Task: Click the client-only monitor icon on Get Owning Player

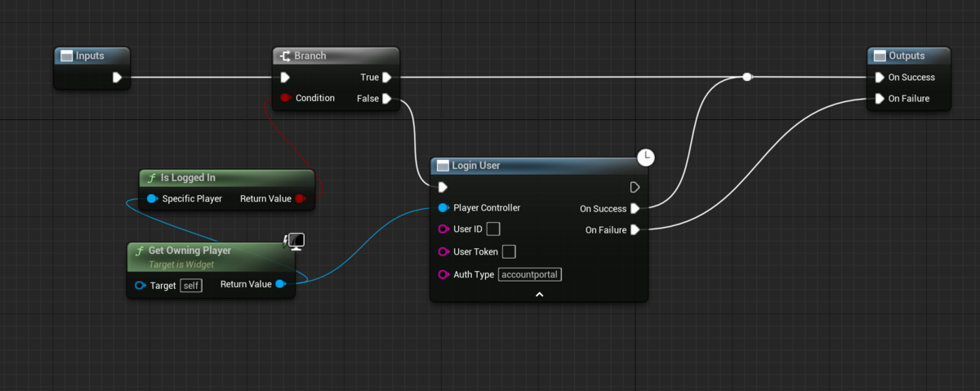Action: [x=295, y=240]
